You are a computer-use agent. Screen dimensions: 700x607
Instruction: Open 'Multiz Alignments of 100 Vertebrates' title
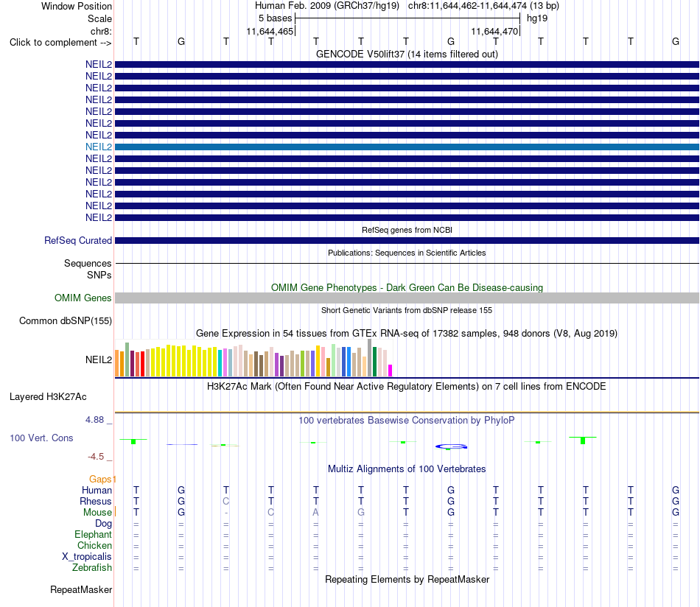407,469
